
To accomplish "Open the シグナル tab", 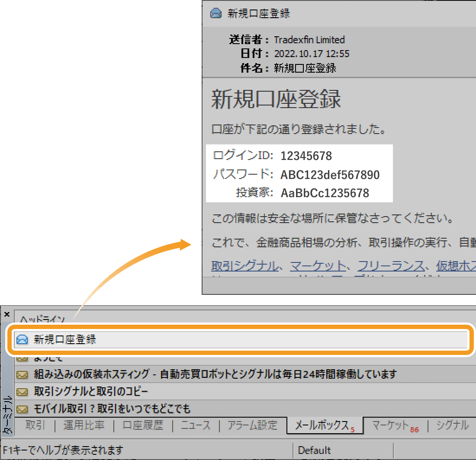I will pyautogui.click(x=452, y=425).
